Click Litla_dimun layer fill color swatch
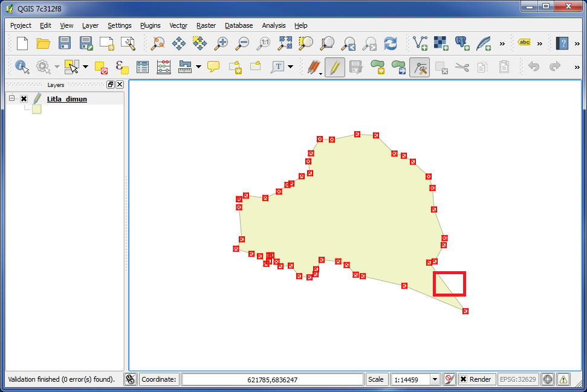Image resolution: width=587 pixels, height=392 pixels. [37, 109]
